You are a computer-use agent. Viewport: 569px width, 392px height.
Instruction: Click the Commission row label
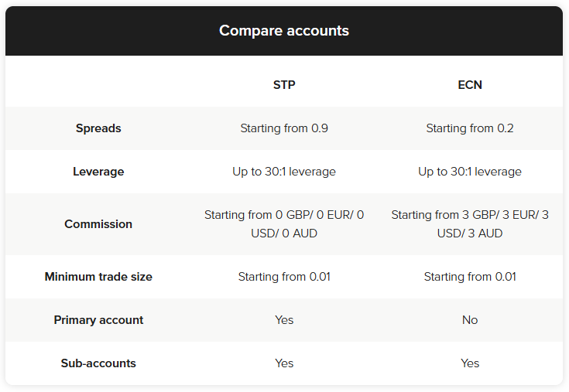(98, 224)
